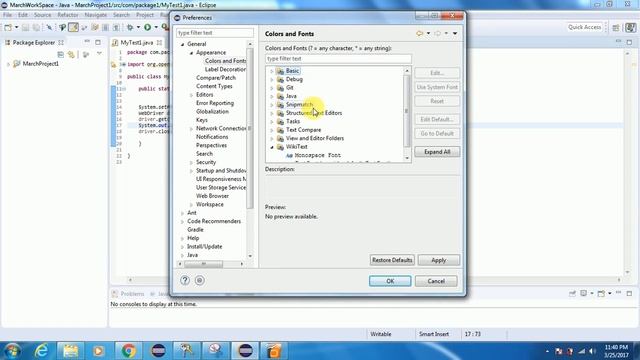Select View and Editor Folders category
Viewport: 640px width, 360px height.
tap(315, 138)
